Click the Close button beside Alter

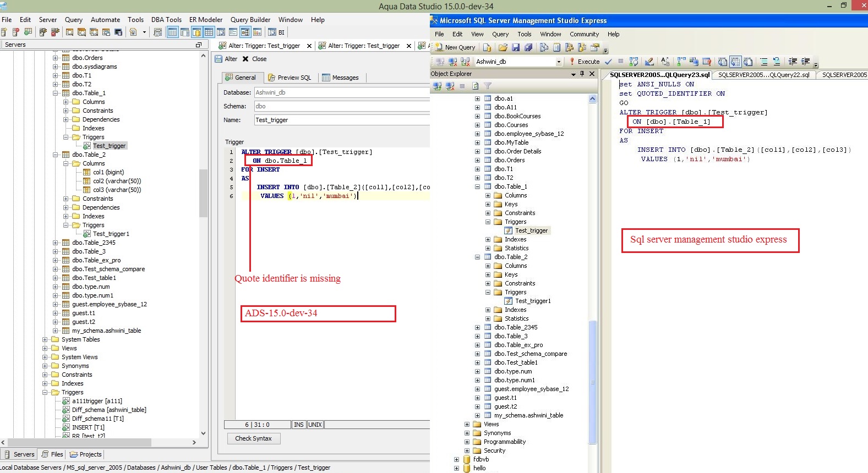click(x=254, y=59)
